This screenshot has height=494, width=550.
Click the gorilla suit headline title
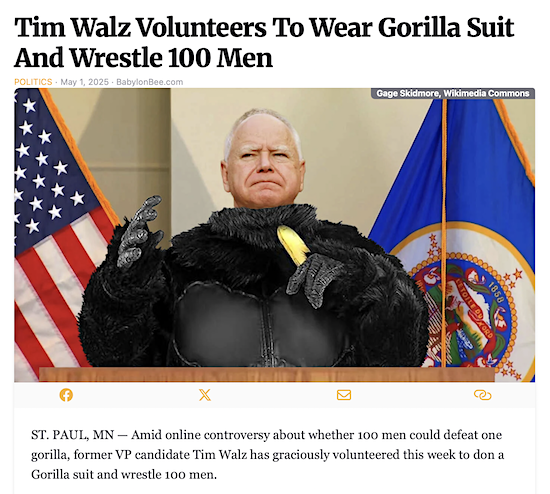(264, 42)
